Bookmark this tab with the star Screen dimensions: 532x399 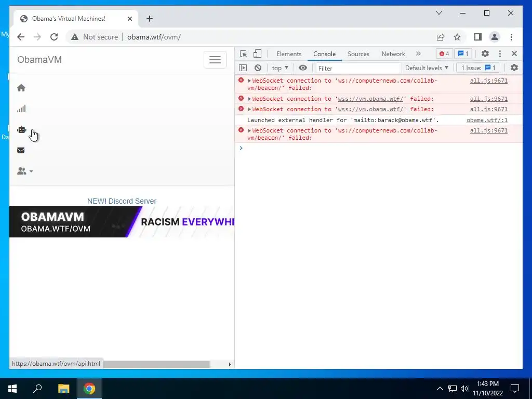point(457,37)
